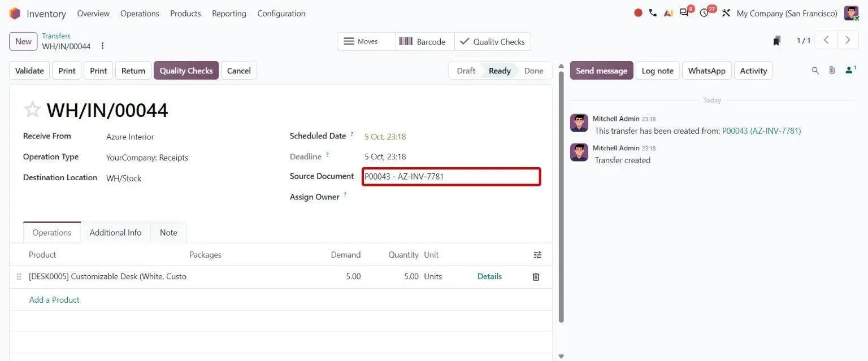Open the phone dialer icon
The width and height of the screenshot is (868, 361).
pos(653,13)
